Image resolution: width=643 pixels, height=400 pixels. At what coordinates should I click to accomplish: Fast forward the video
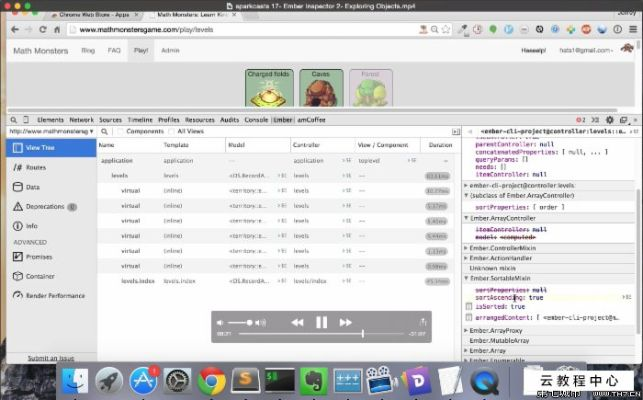point(345,322)
